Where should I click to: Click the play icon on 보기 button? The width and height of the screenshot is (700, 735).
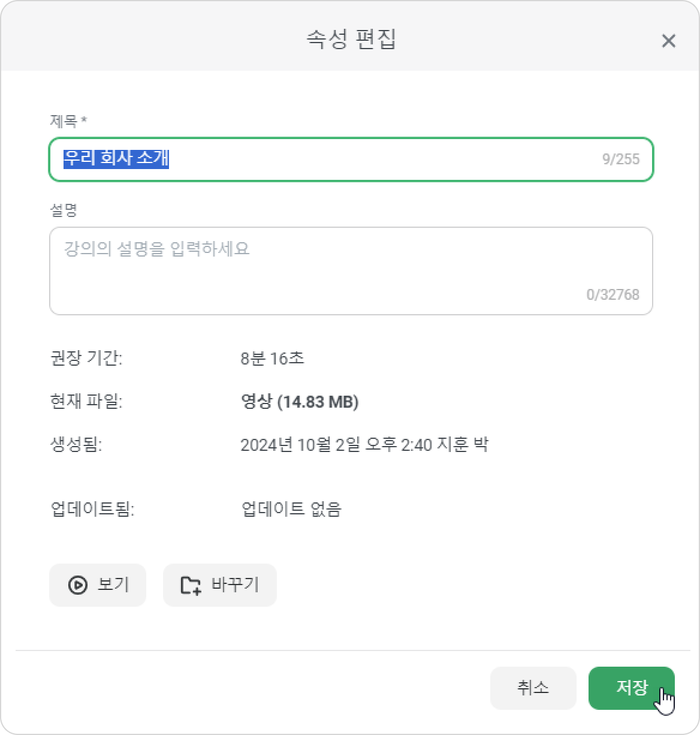(x=78, y=585)
